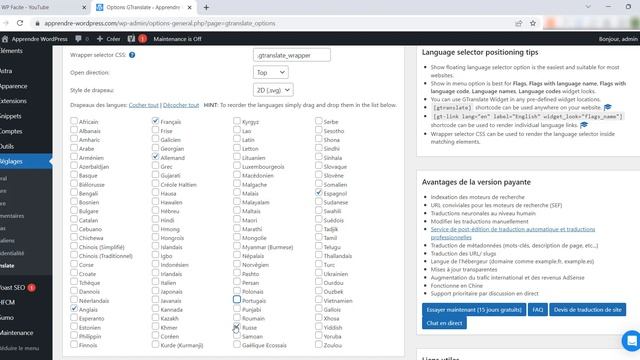Screen dimensions: 640x360
Task: Click the Cocher tout link
Action: click(x=144, y=105)
